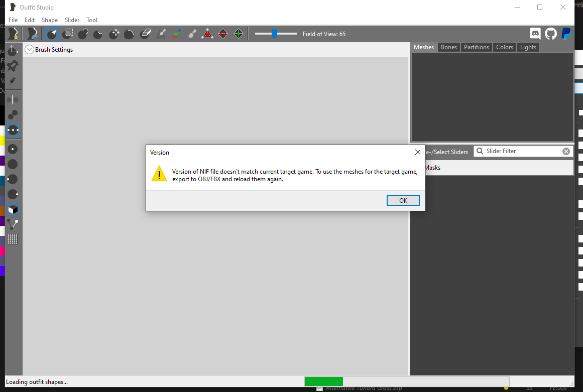Select the Mask brush tool
The height and width of the screenshot is (392, 583).
[68, 34]
